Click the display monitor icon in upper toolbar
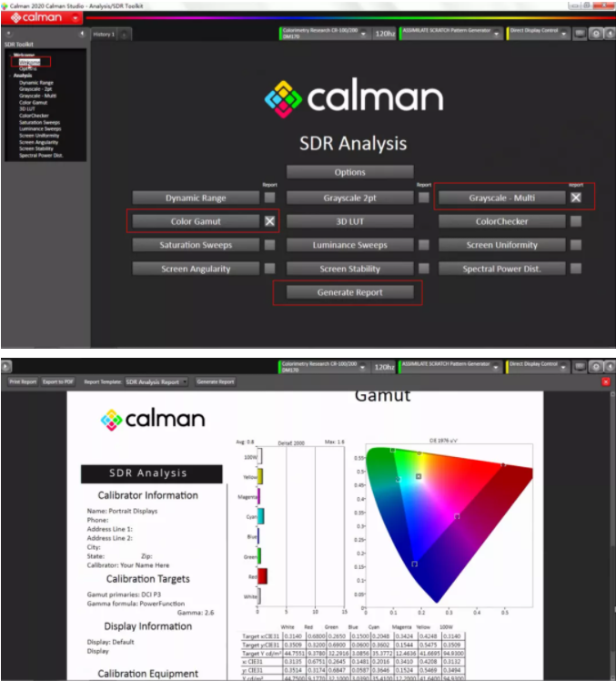This screenshot has height=681, width=616. pyautogui.click(x=580, y=34)
